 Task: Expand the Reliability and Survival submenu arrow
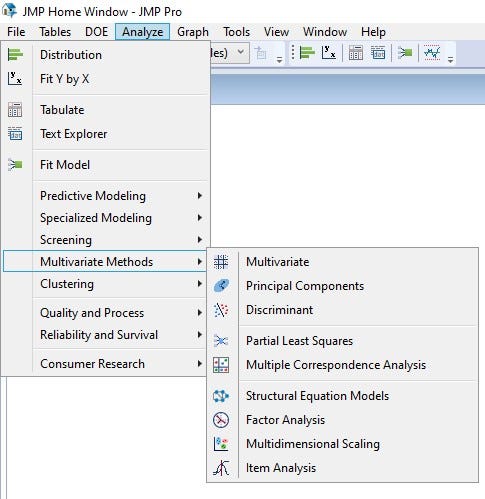(200, 335)
